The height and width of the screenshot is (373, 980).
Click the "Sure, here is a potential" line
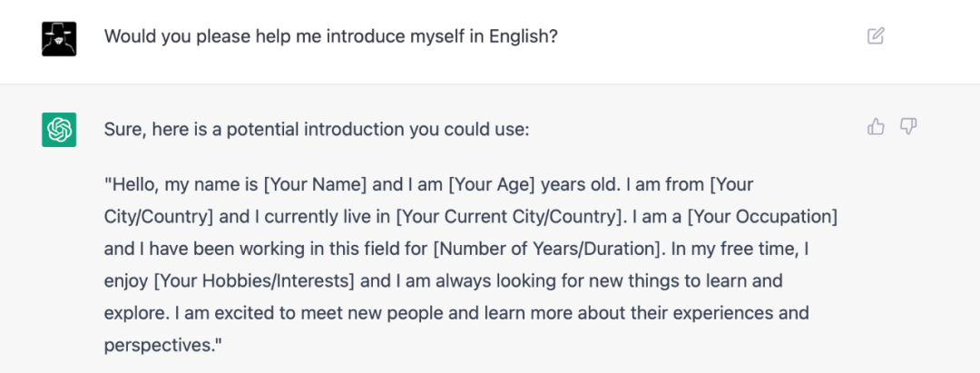pos(317,130)
